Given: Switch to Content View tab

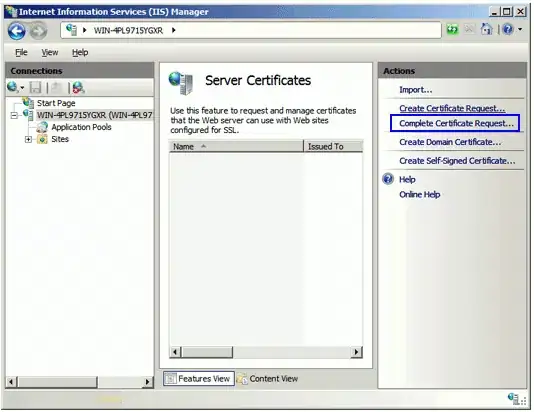Looking at the screenshot, I should (x=268, y=379).
